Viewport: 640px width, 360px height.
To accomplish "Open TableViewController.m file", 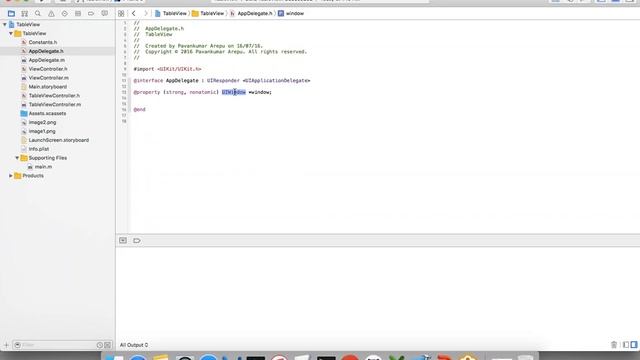I will 55,104.
